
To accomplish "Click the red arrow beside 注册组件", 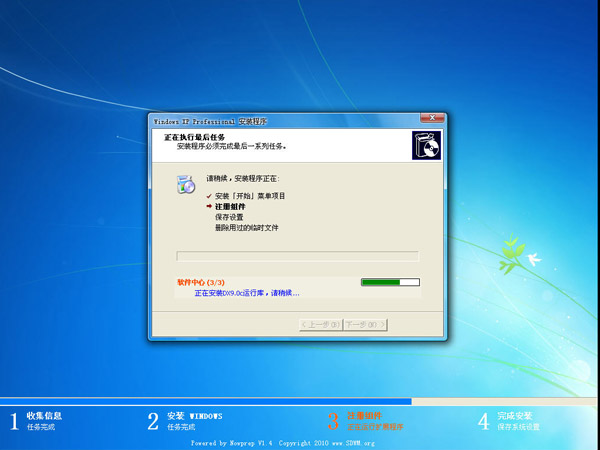I will pyautogui.click(x=209, y=206).
